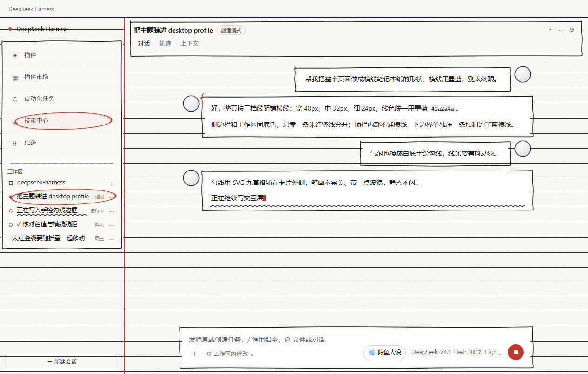Open the header dropdown triangle
Image resolution: width=588 pixels, height=374 pixels.
click(550, 30)
